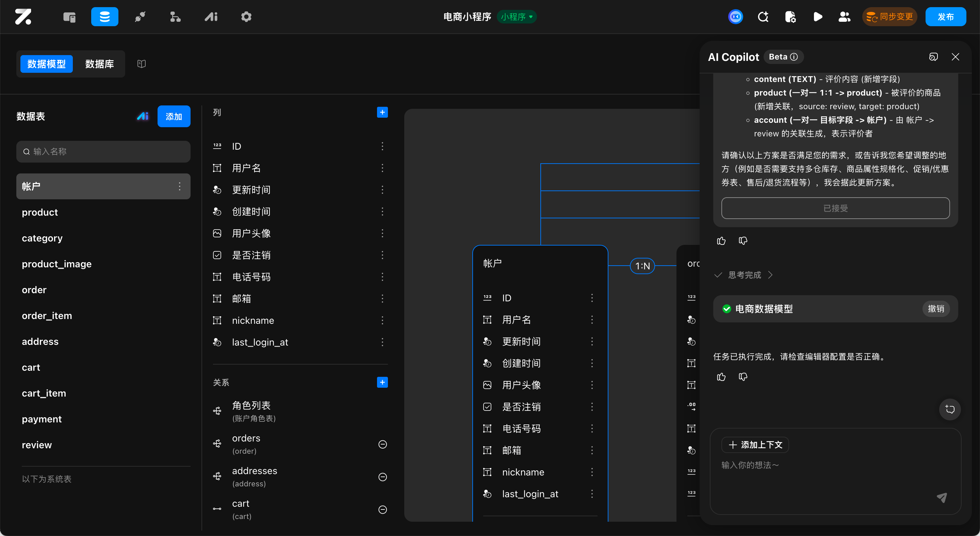Open options for 用户名 column in list
The width and height of the screenshot is (980, 536).
[x=382, y=168]
